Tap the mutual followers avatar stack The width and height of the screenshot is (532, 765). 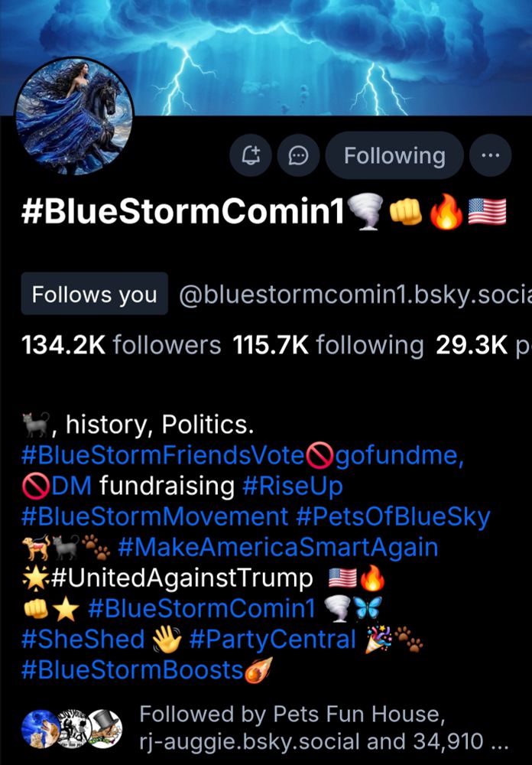click(72, 728)
